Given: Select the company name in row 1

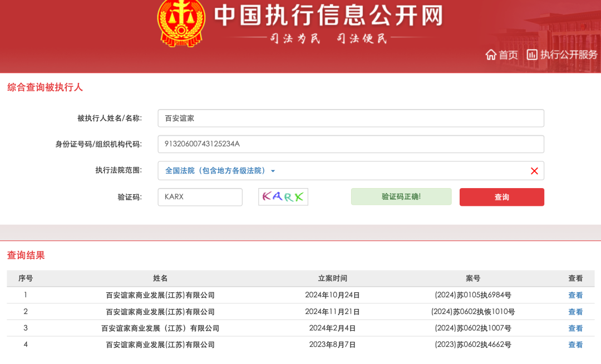Looking at the screenshot, I should click(160, 295).
